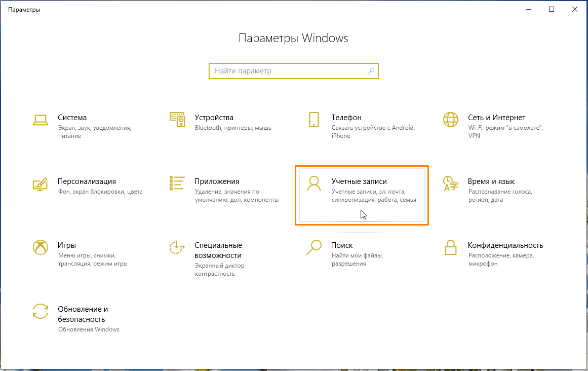Select the Экран, звук, уведомления description text
Screen dimensions: 588x371
coord(94,127)
